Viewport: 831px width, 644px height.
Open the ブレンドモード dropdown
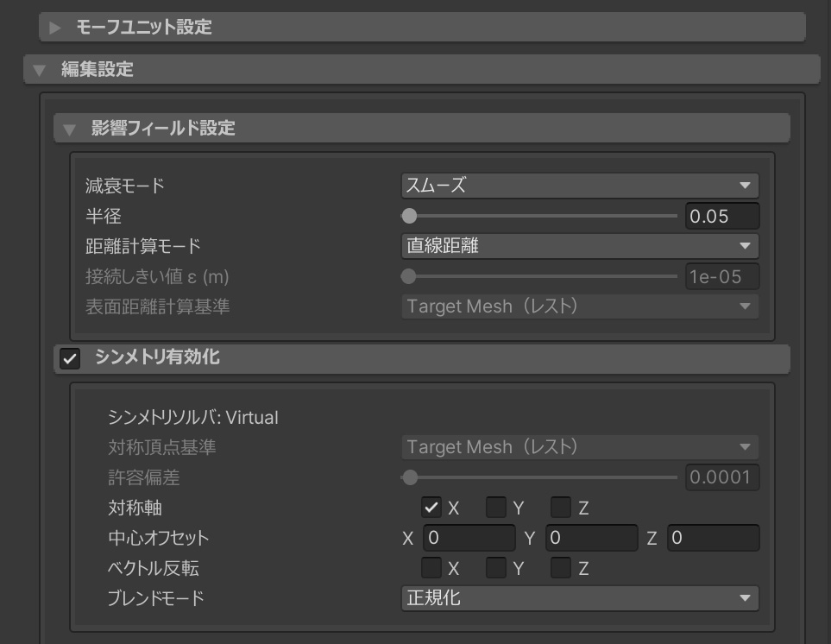pos(579,598)
